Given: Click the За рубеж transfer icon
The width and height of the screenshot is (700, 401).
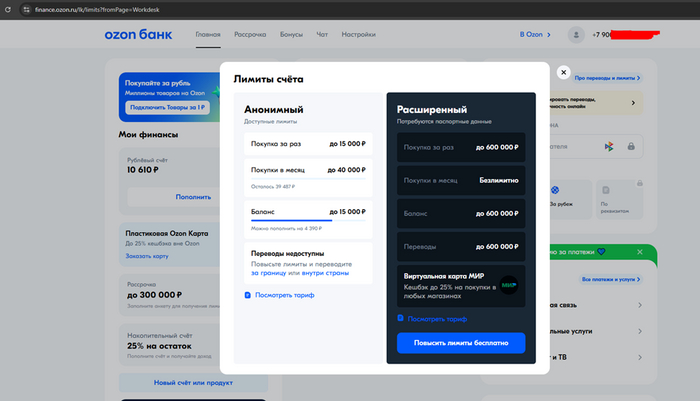Looking at the screenshot, I should coord(554,190).
